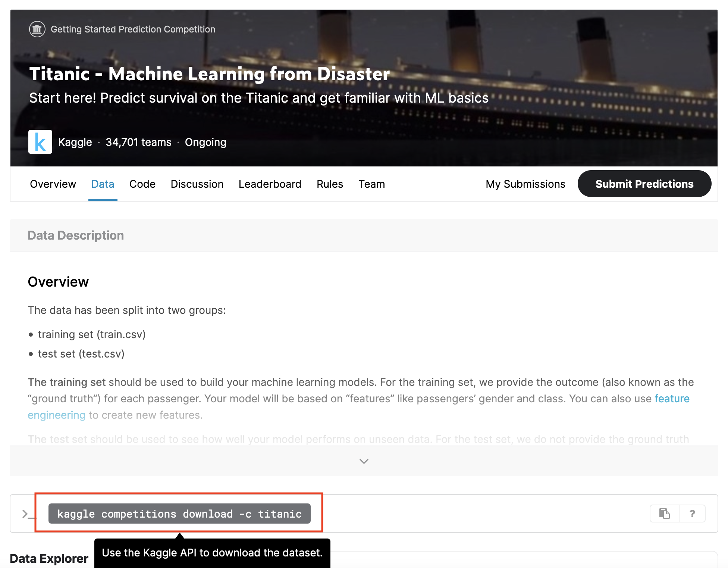Switch to the Leaderboard tab

(x=270, y=184)
